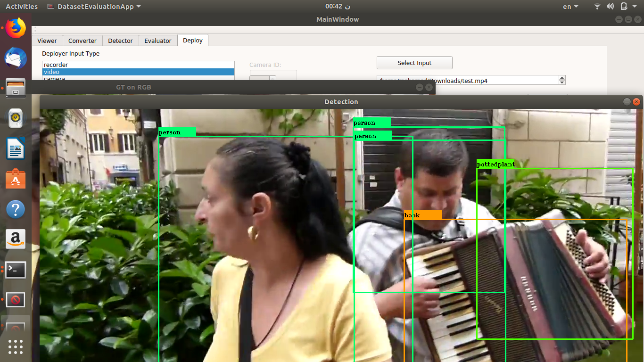
Task: Choose video in Deployer Input Type
Action: pyautogui.click(x=138, y=72)
